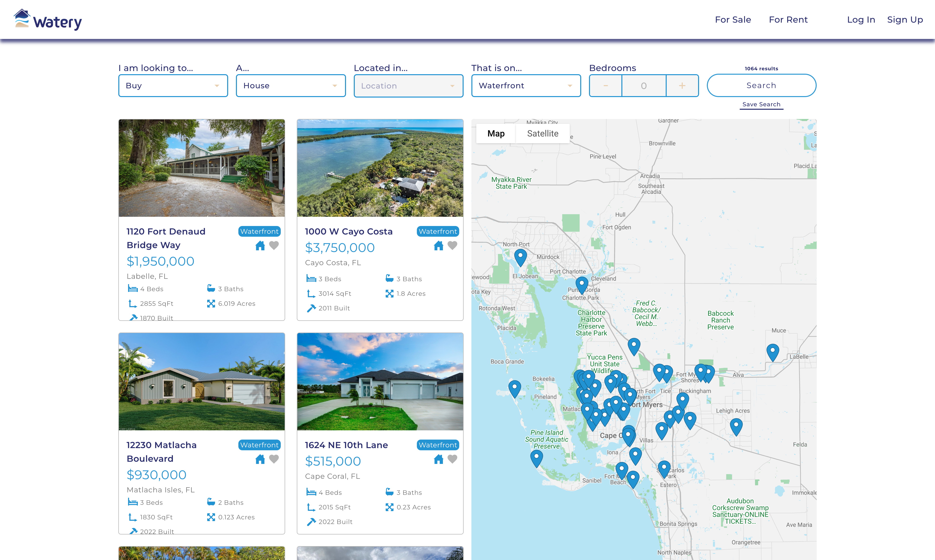The image size is (935, 560).
Task: Open the House property type dropdown
Action: 290,86
